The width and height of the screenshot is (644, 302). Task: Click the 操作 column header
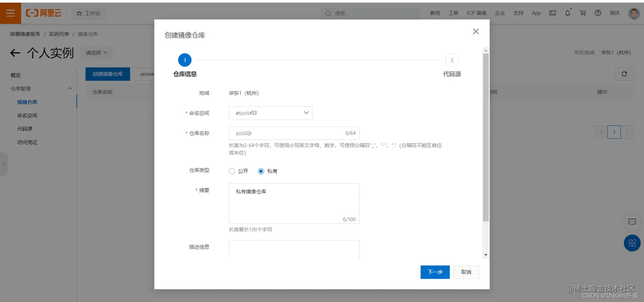[x=602, y=92]
